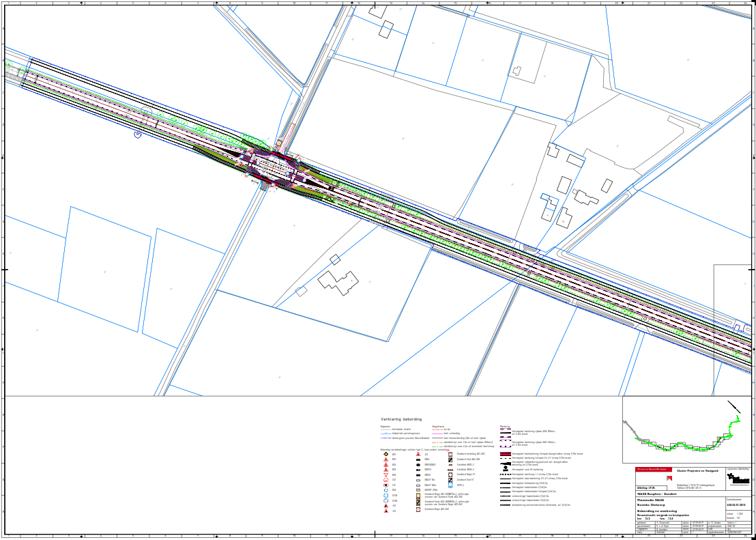Screen dimensions: 756x540
Task: Click the black contractor logo in title block
Action: pos(738,479)
